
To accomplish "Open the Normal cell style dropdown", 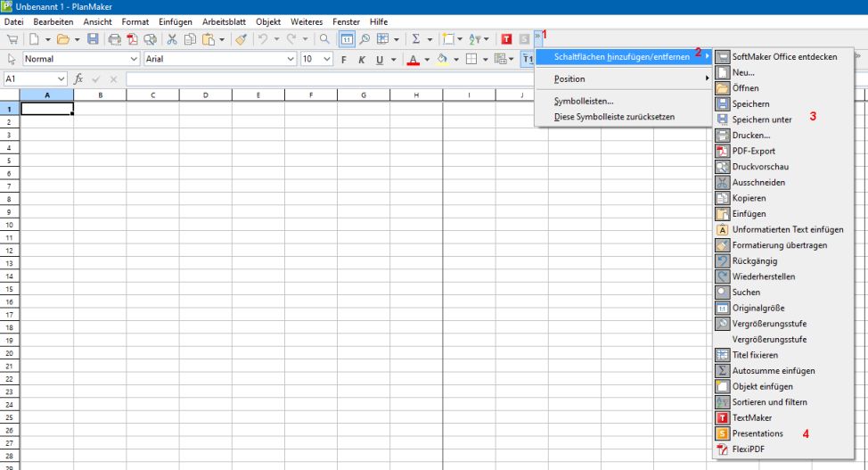I will tap(134, 59).
